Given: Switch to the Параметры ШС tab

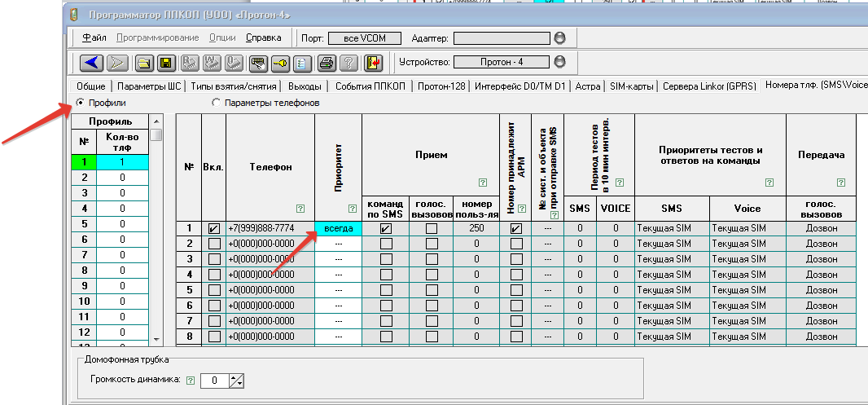Looking at the screenshot, I should (x=150, y=86).
